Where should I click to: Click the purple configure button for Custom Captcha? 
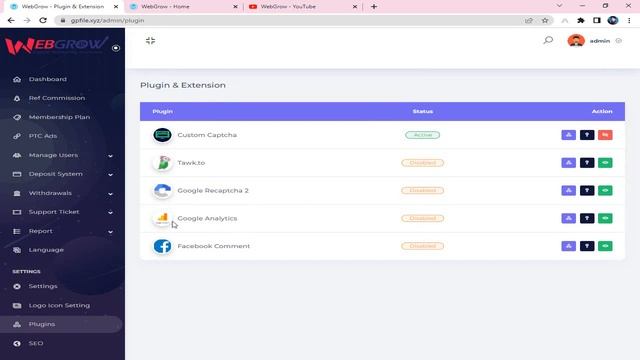568,135
